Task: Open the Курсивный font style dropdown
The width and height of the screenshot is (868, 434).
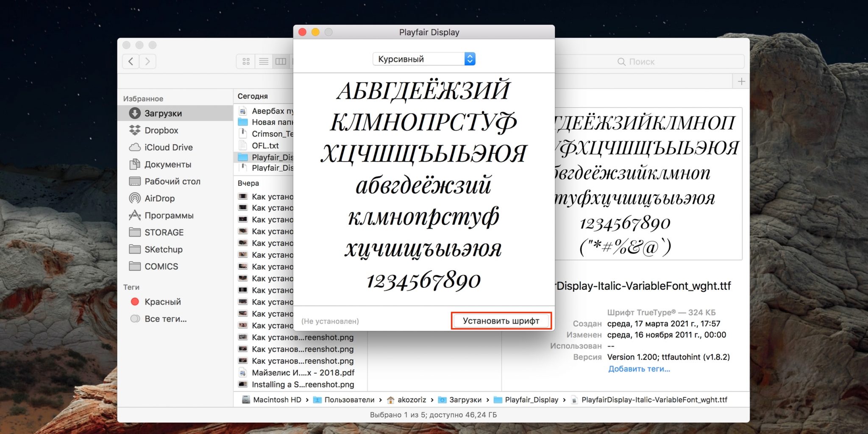Action: pyautogui.click(x=424, y=59)
